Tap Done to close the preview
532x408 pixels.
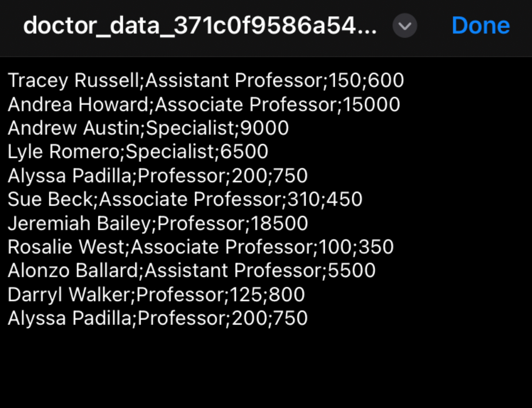pos(481,25)
